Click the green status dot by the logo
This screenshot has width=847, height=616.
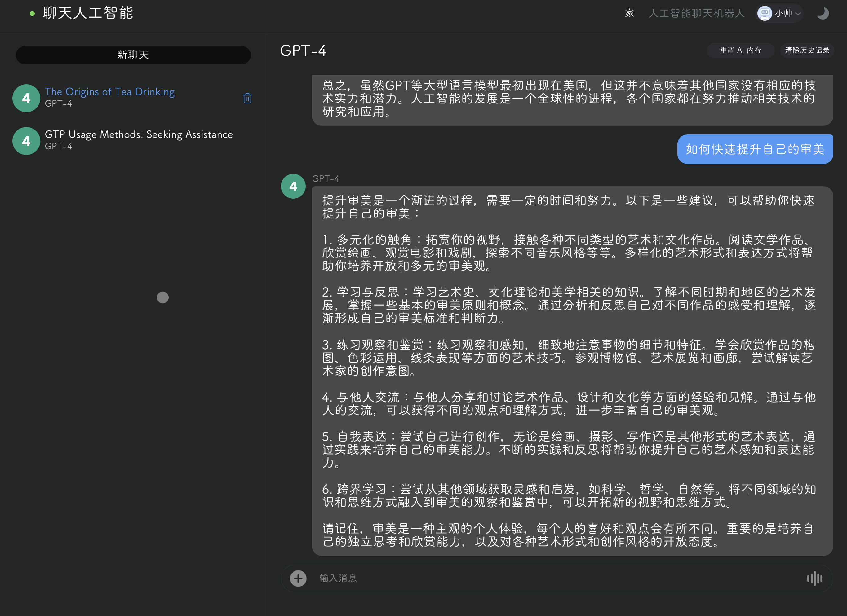point(32,14)
